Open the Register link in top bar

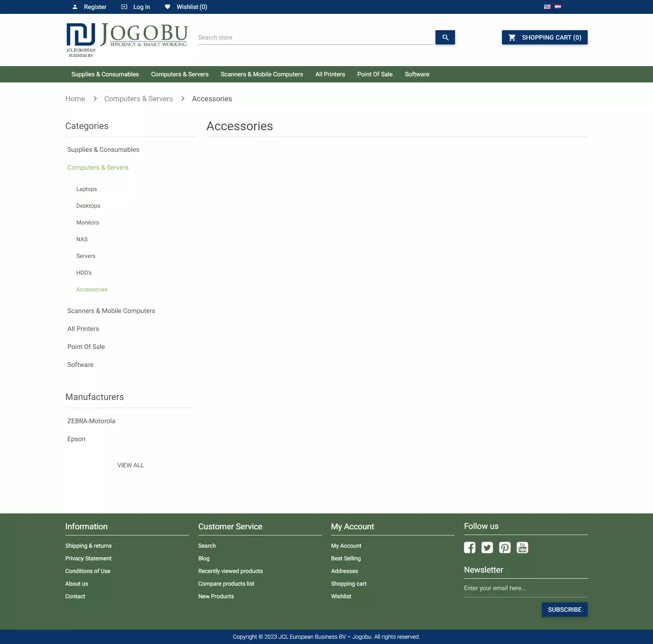[x=95, y=7]
